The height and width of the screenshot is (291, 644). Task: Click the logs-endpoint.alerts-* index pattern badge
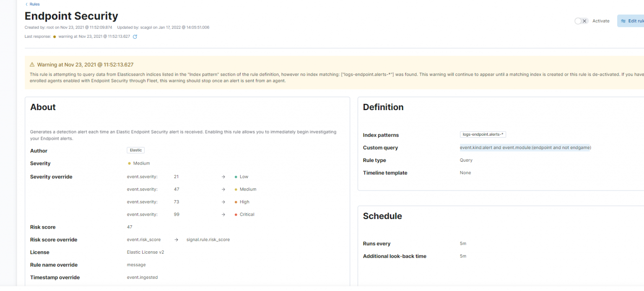[483, 134]
